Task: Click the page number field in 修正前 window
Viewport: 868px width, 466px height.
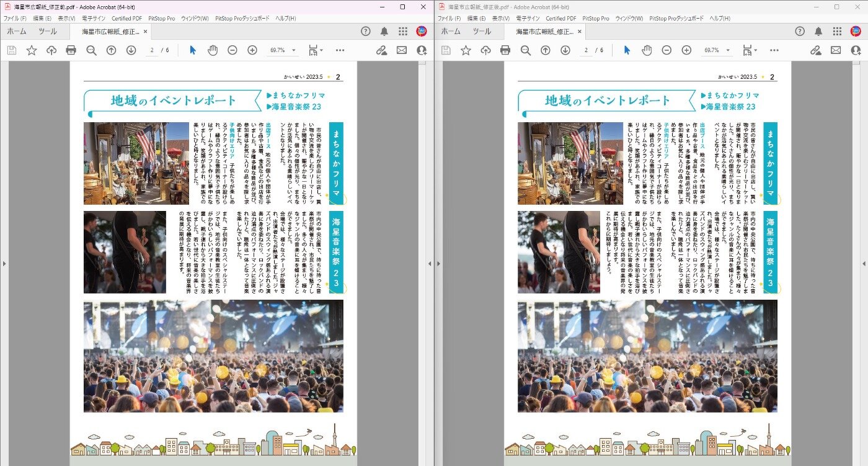Action: [x=152, y=50]
